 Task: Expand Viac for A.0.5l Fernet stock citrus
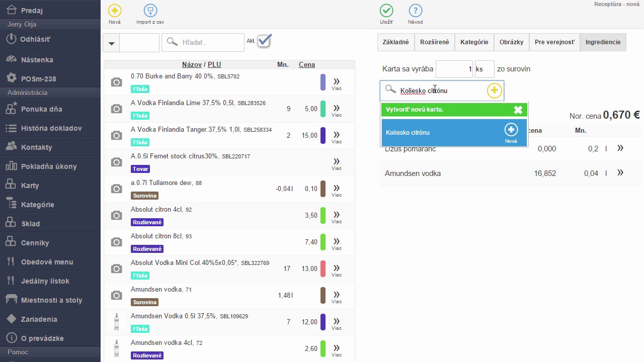pyautogui.click(x=337, y=163)
